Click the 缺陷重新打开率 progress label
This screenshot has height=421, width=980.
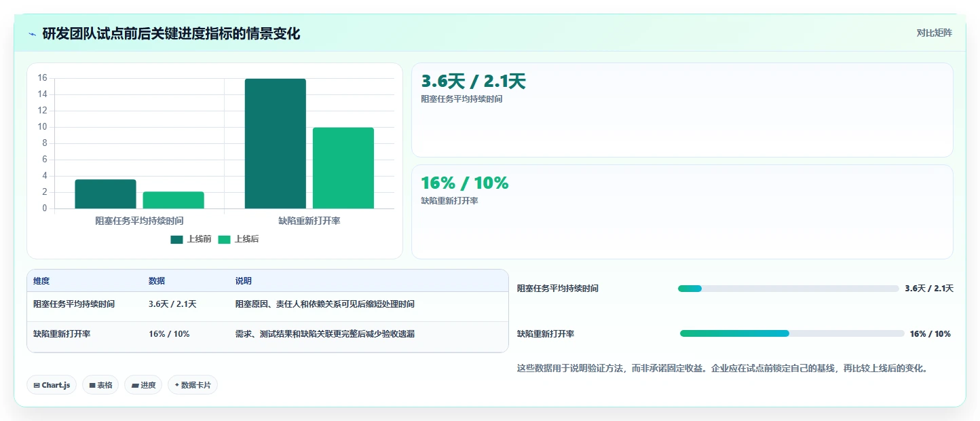pos(546,334)
